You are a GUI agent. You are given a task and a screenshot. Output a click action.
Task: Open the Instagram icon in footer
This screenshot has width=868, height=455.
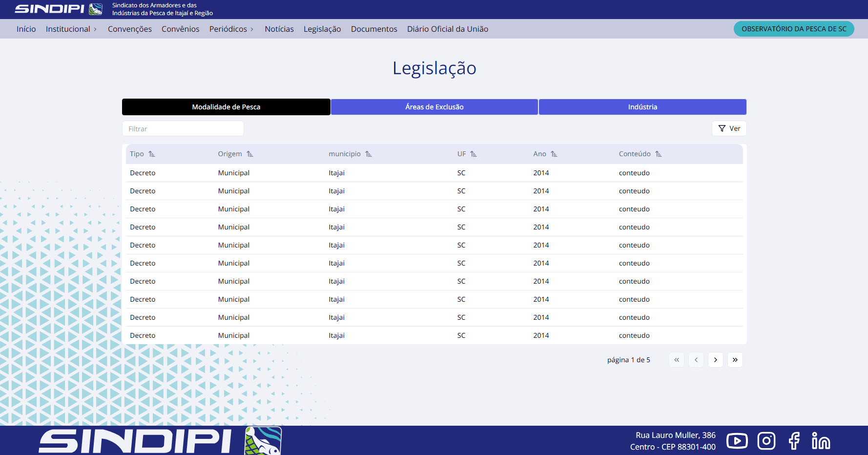coord(766,441)
